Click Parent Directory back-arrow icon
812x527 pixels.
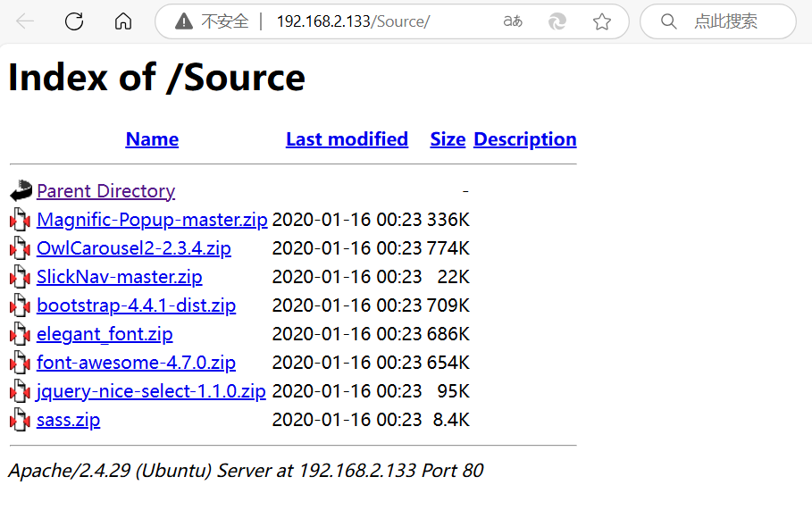click(21, 190)
